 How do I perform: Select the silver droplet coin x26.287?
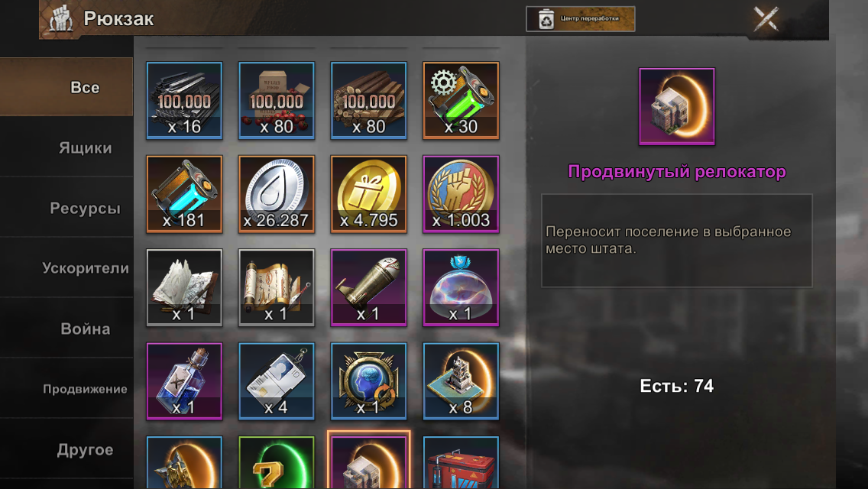pos(277,194)
